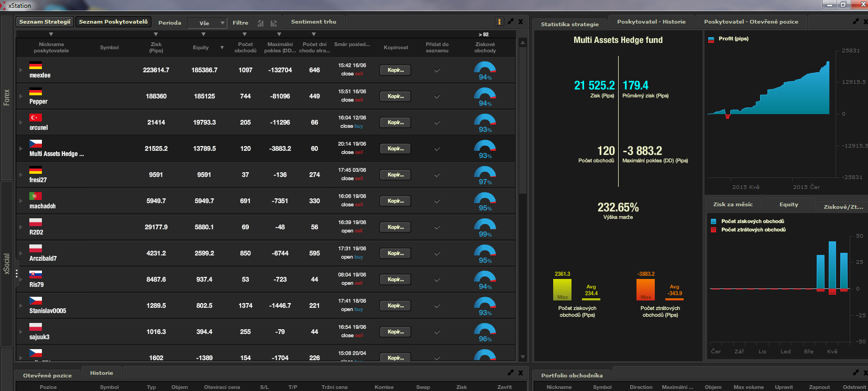Detach the open positions bottom panel
The width and height of the screenshot is (868, 391).
(511, 373)
